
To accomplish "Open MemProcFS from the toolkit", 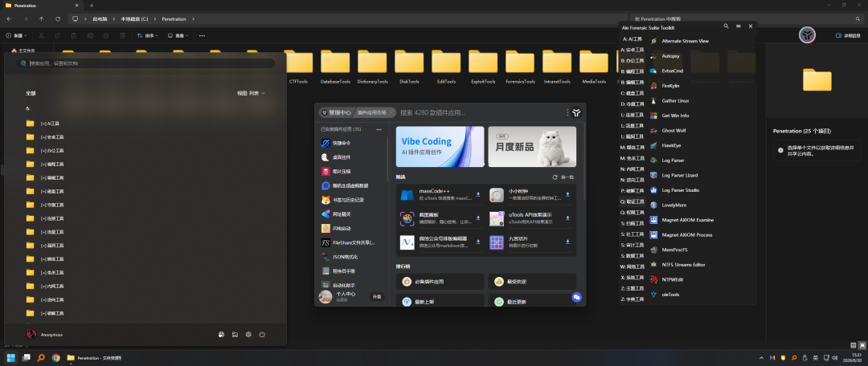I will (674, 250).
